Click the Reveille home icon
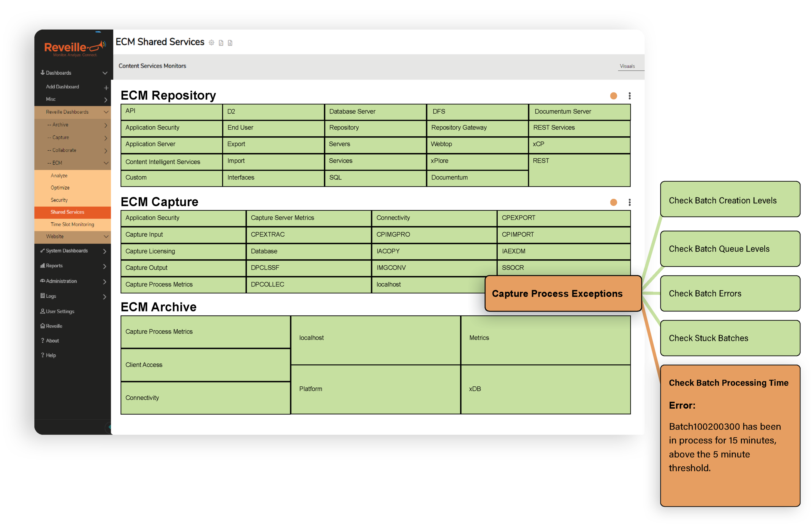812x525 pixels. 43,326
